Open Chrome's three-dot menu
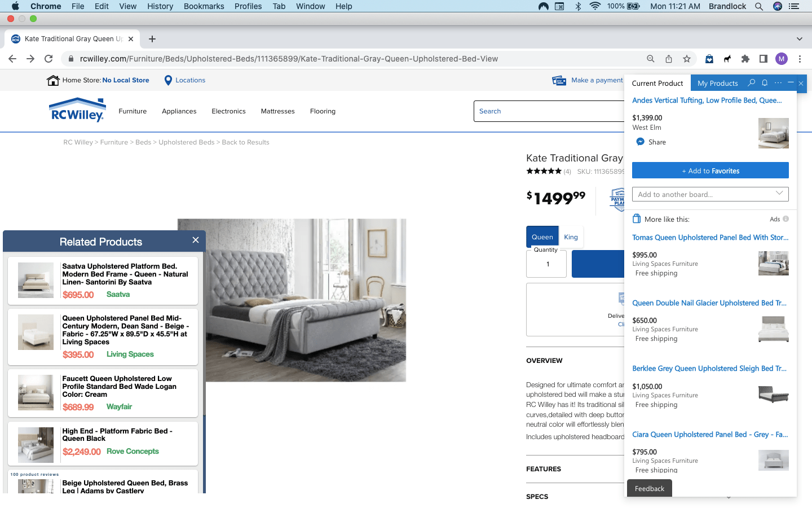The image size is (812, 508). (x=800, y=58)
